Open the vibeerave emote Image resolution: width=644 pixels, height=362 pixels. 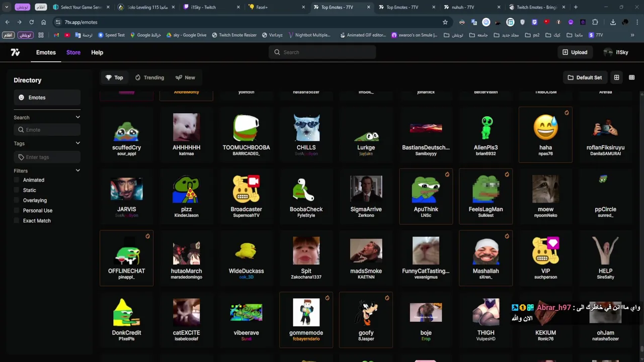[x=246, y=320]
